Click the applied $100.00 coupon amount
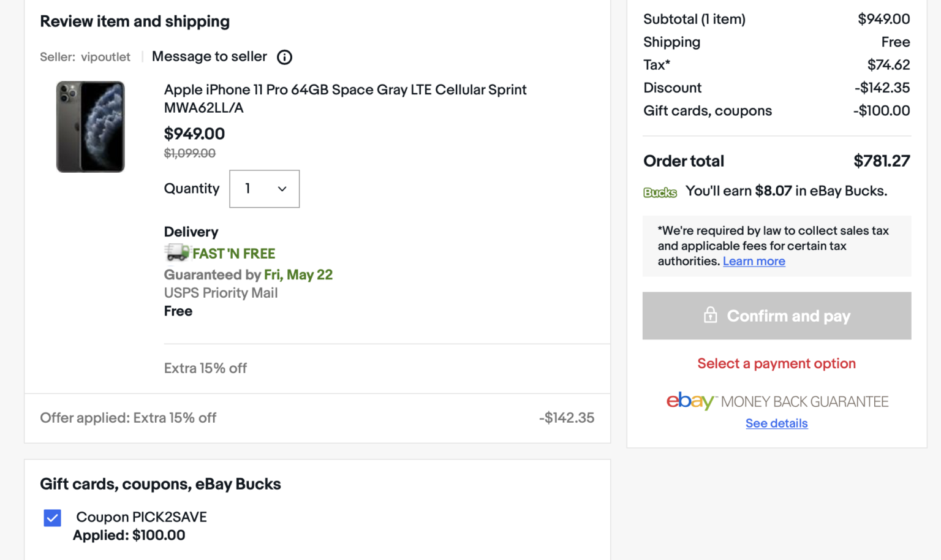Image resolution: width=941 pixels, height=560 pixels. pos(159,535)
